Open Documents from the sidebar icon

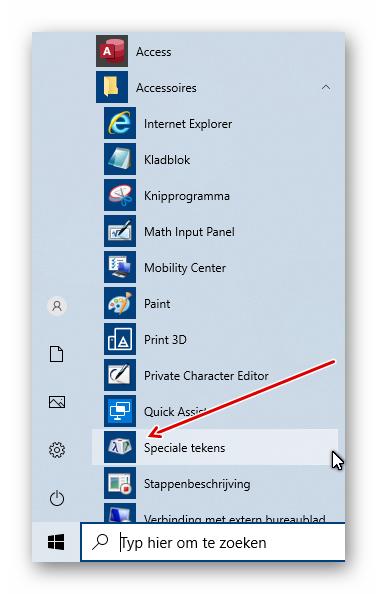pos(57,354)
